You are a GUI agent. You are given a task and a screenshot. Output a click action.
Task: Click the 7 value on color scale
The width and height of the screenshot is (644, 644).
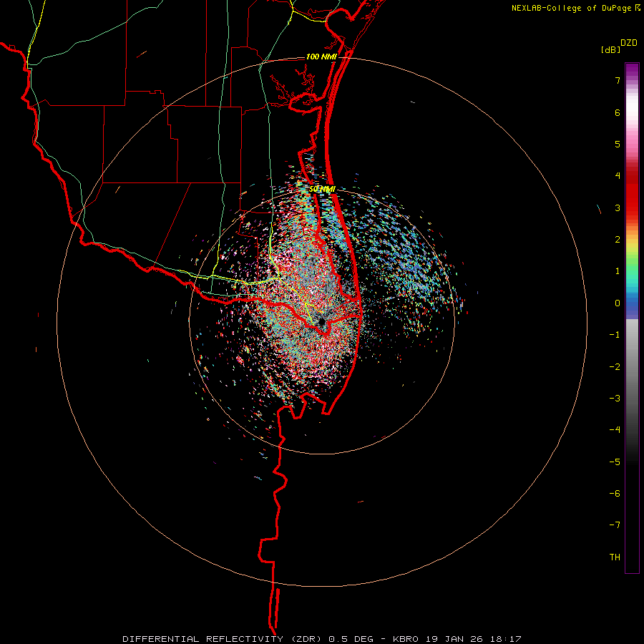point(618,80)
